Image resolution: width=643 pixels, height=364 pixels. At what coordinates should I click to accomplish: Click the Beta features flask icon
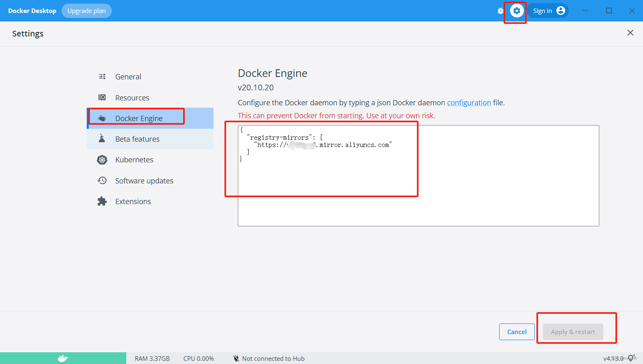point(102,139)
